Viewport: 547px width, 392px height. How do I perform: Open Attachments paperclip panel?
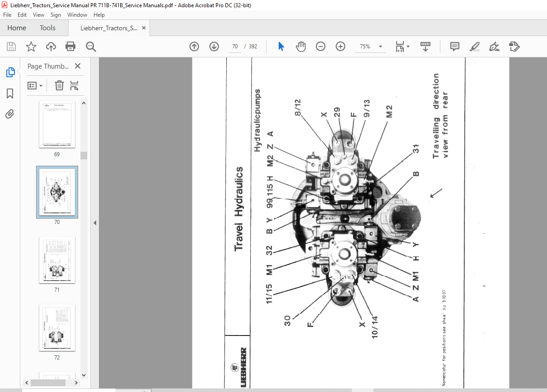point(10,114)
